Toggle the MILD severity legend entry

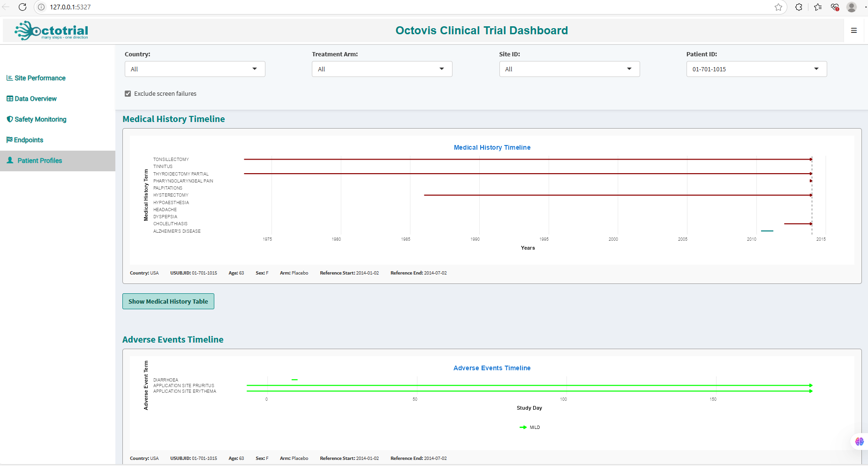coord(530,428)
